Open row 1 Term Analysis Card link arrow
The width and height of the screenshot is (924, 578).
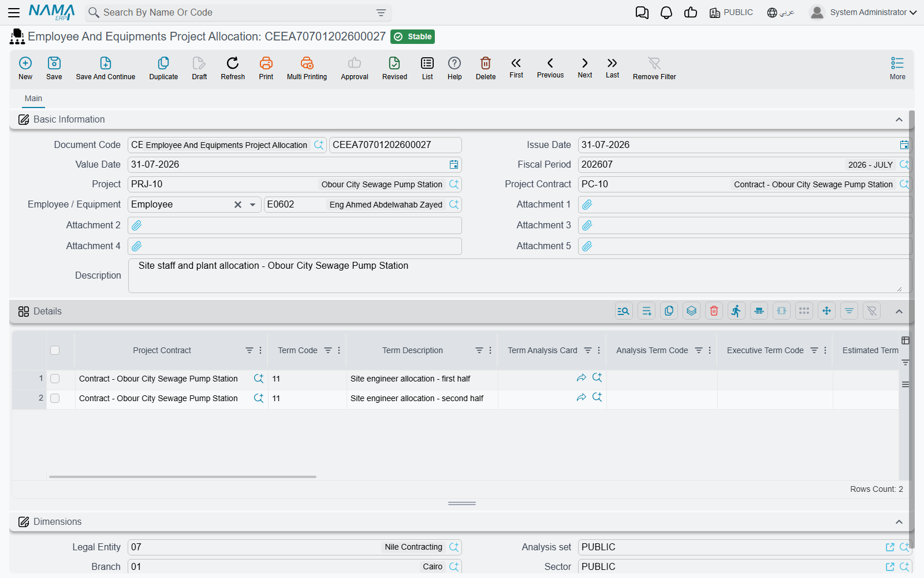[x=582, y=378]
